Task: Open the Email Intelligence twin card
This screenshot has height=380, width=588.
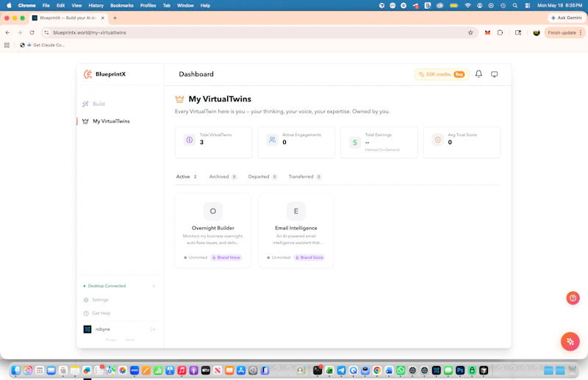Action: click(296, 231)
